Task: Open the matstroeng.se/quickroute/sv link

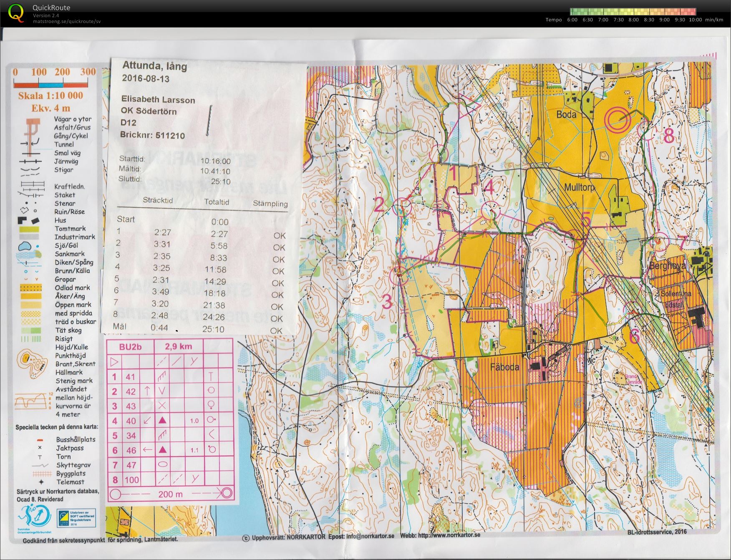Action: point(67,21)
